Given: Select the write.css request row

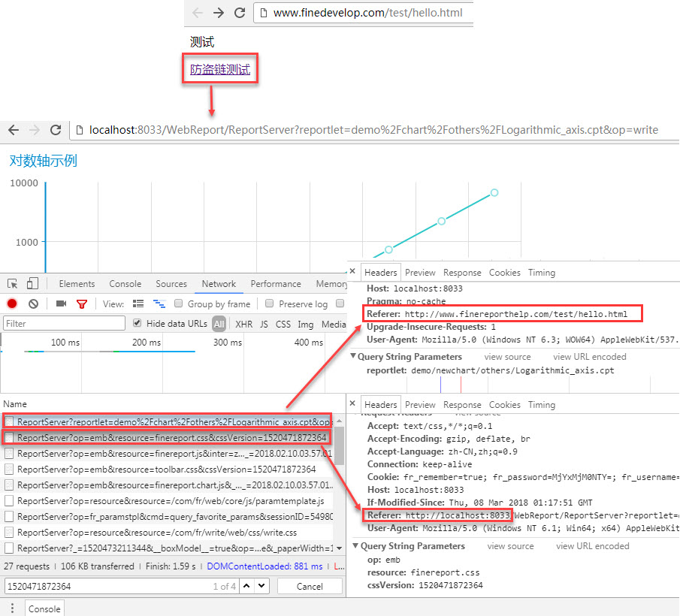Looking at the screenshot, I should pyautogui.click(x=168, y=533).
